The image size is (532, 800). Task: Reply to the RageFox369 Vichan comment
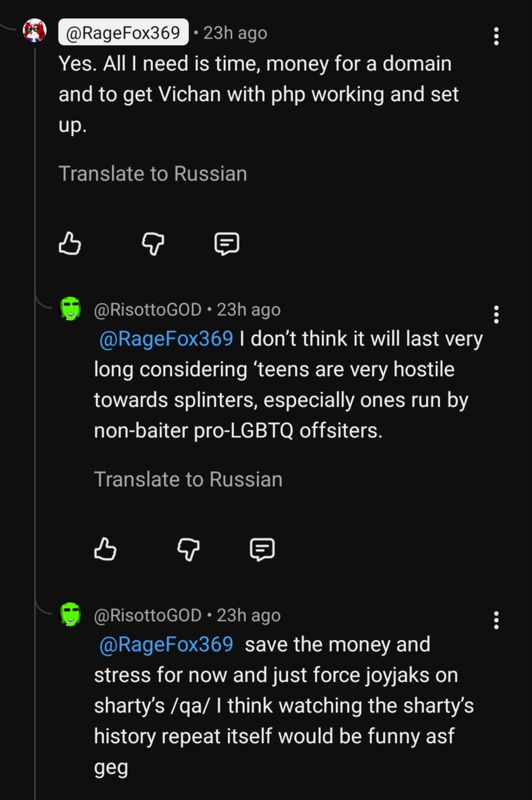coord(227,243)
